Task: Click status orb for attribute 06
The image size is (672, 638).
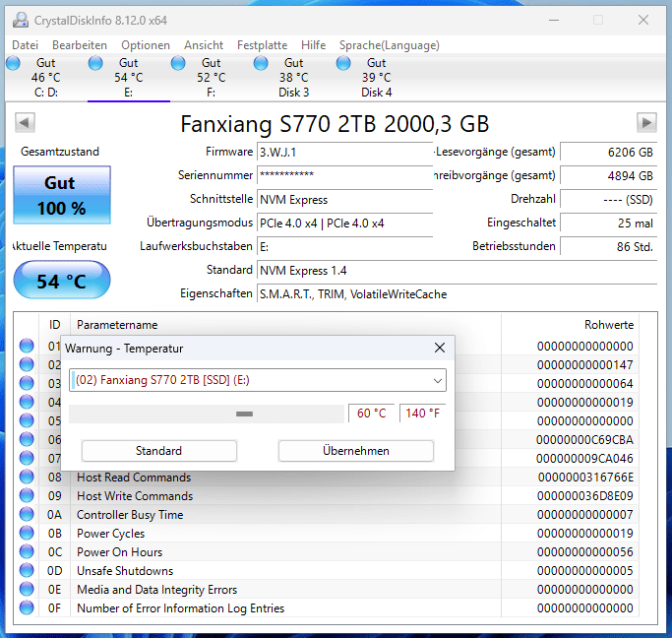Action: (27, 439)
